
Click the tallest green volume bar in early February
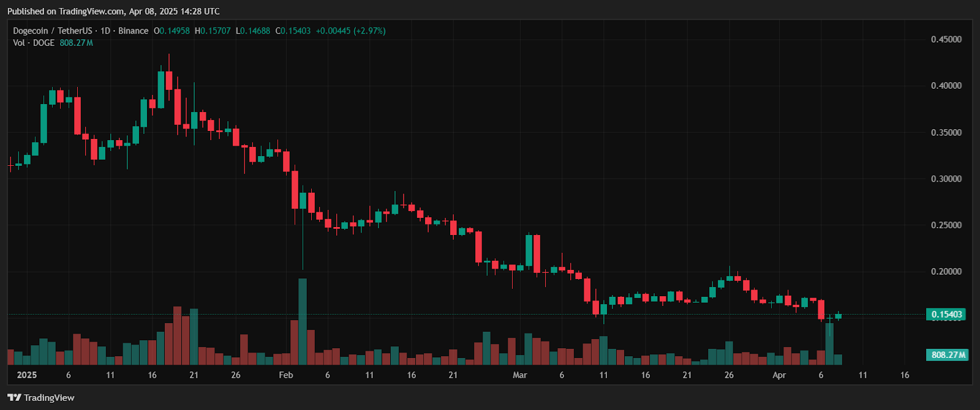point(303,321)
